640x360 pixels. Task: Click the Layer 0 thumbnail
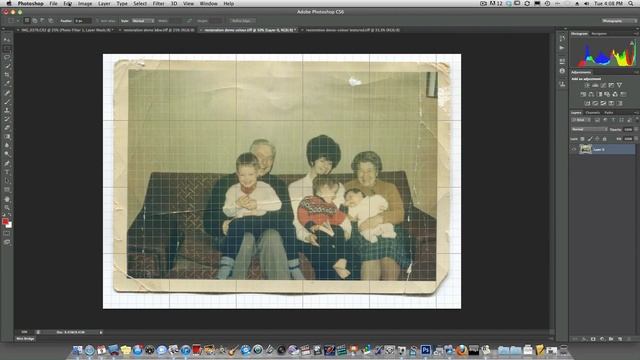[x=585, y=149]
